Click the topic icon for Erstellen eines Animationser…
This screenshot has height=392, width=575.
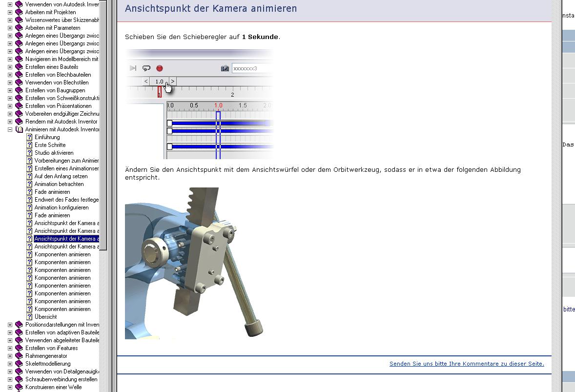(x=29, y=168)
